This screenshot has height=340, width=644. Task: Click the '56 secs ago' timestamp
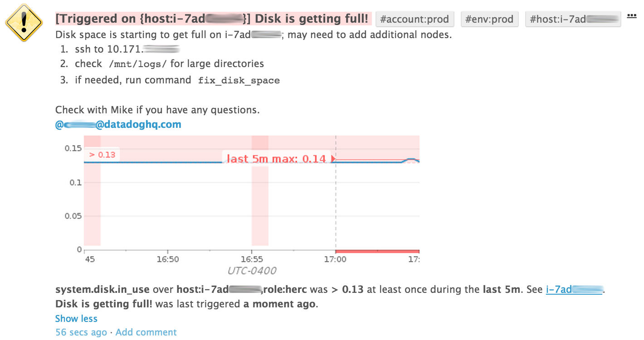point(81,332)
